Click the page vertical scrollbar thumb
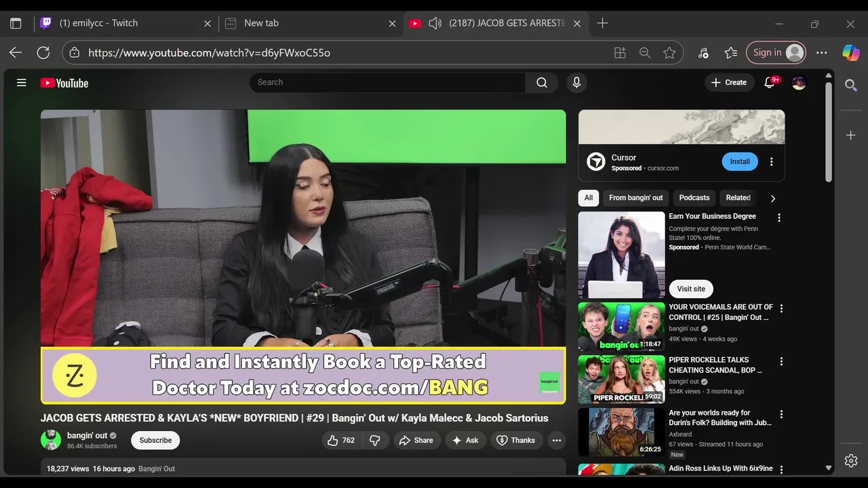Screen dimensions: 868x488 tap(829, 131)
